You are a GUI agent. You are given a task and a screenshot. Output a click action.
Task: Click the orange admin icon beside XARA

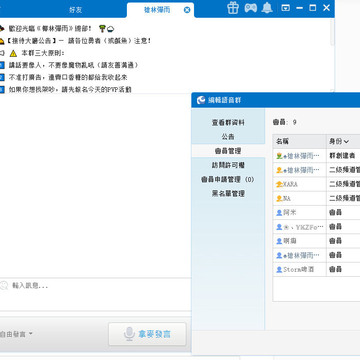(x=279, y=184)
